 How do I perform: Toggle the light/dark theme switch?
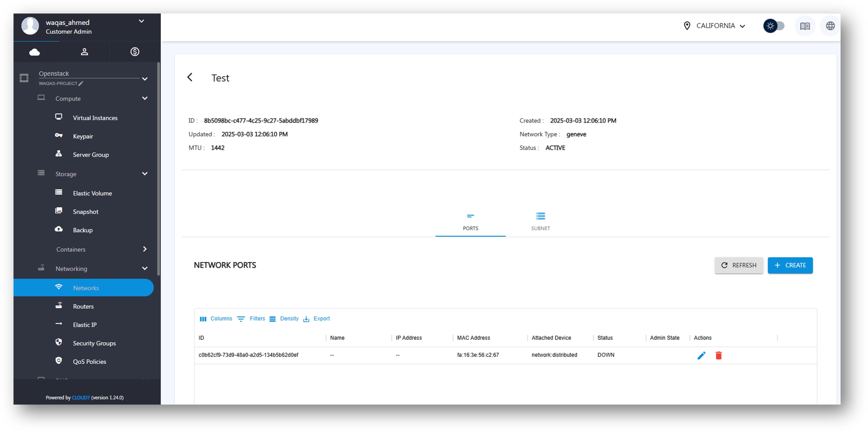click(774, 26)
